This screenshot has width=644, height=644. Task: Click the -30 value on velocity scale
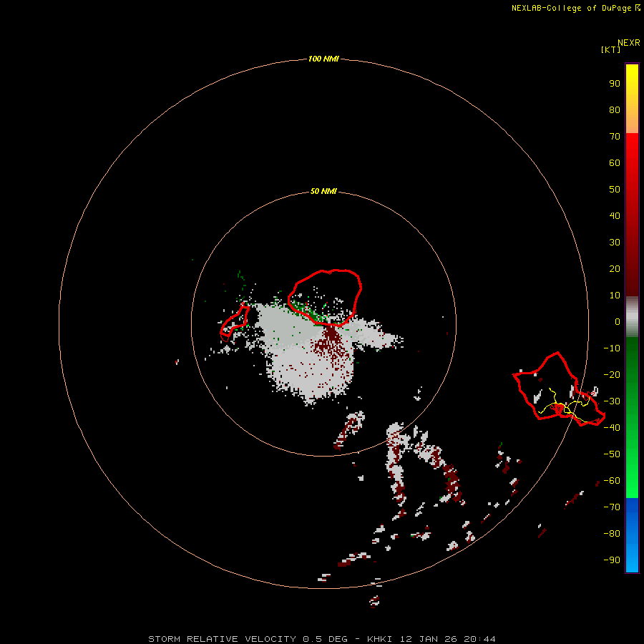[612, 401]
